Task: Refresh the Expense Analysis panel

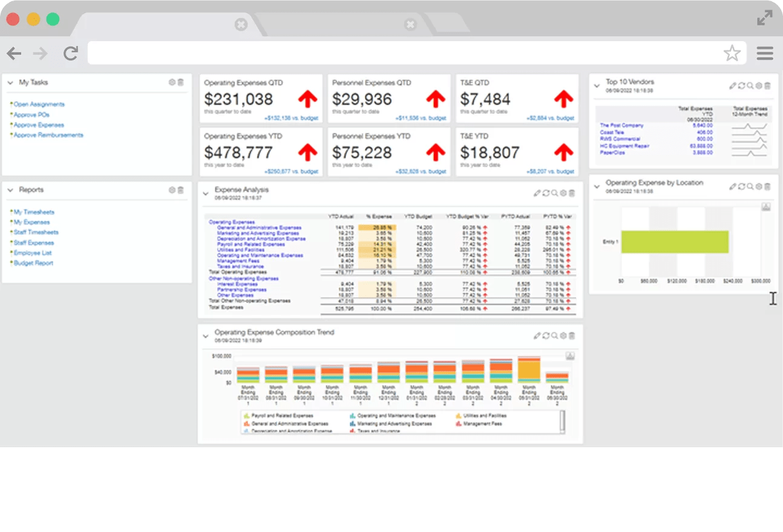Action: tap(546, 193)
